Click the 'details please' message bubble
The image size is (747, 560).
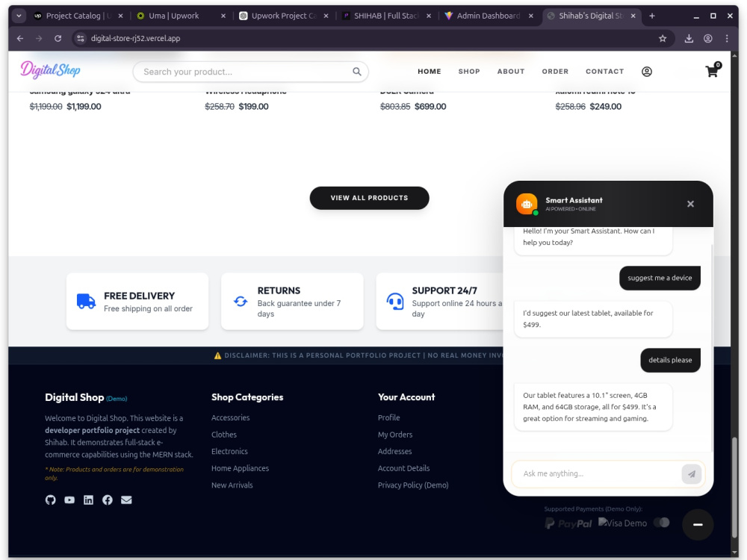(670, 360)
